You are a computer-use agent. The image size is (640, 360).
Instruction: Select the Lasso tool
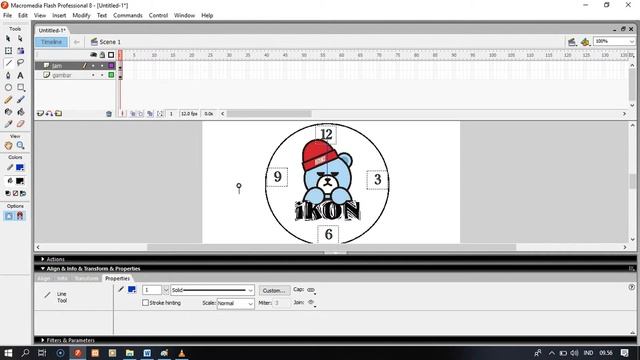coord(20,63)
